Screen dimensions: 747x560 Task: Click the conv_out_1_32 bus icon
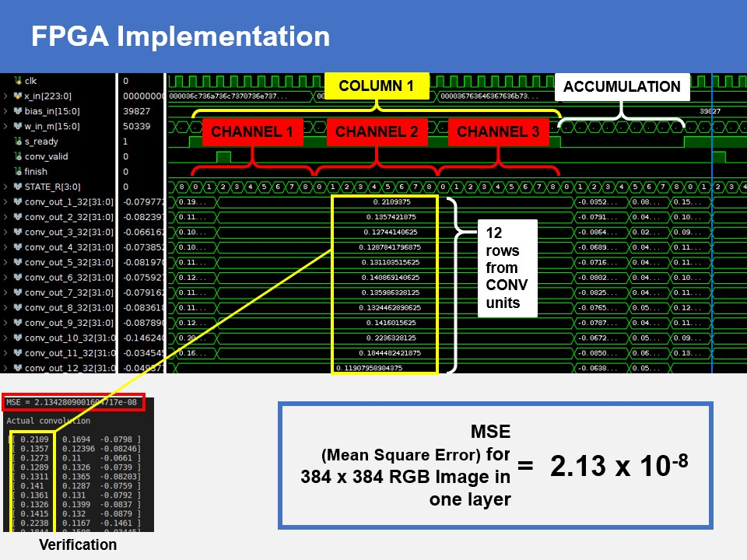pos(18,202)
